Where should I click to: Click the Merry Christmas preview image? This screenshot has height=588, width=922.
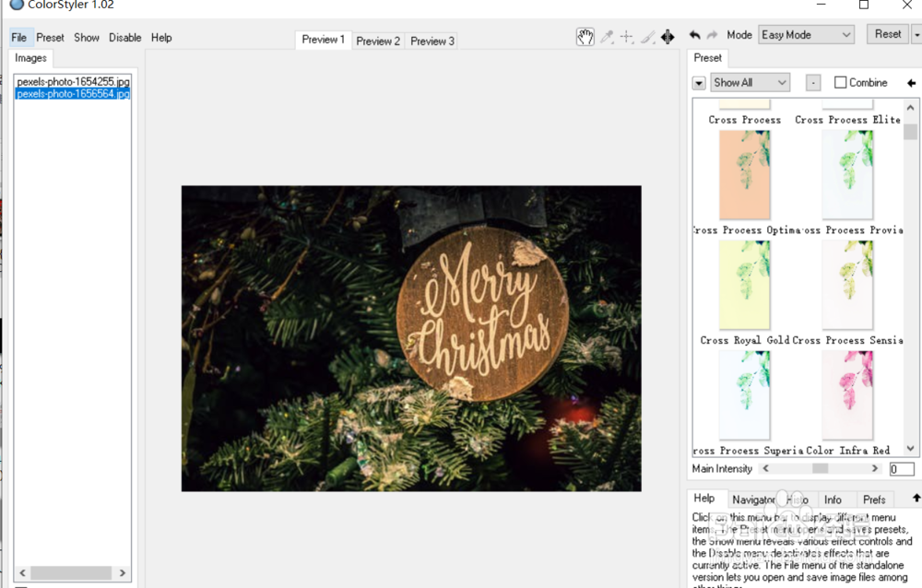pyautogui.click(x=411, y=338)
